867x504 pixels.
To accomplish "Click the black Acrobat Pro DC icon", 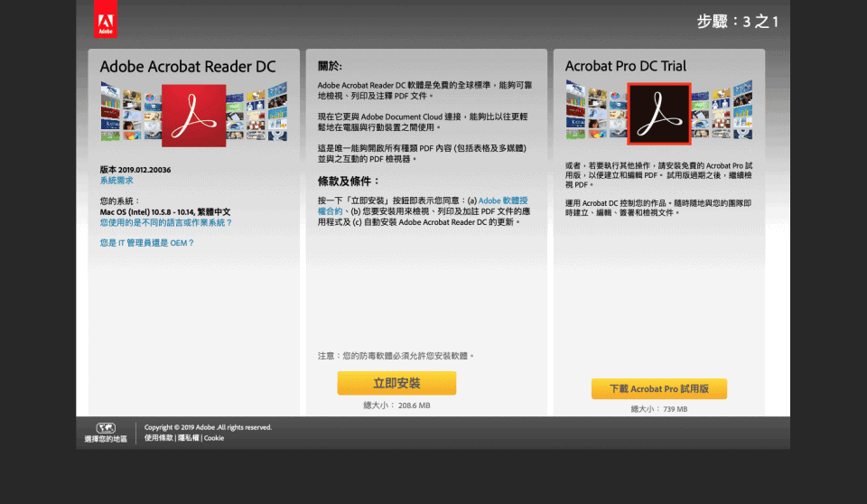I will [x=659, y=114].
